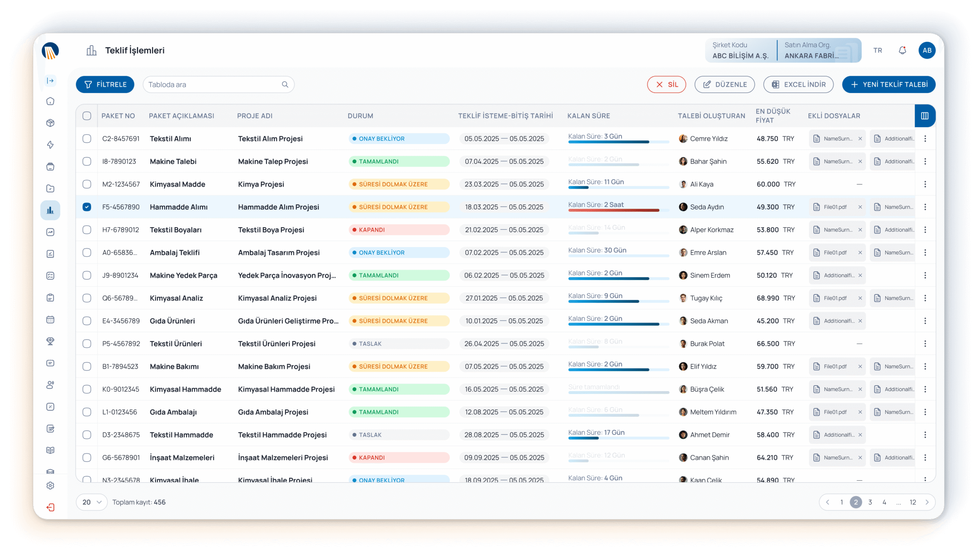Screen dimensions: 980x555
Task: Click the red logout icon in sidebar
Action: [50, 508]
